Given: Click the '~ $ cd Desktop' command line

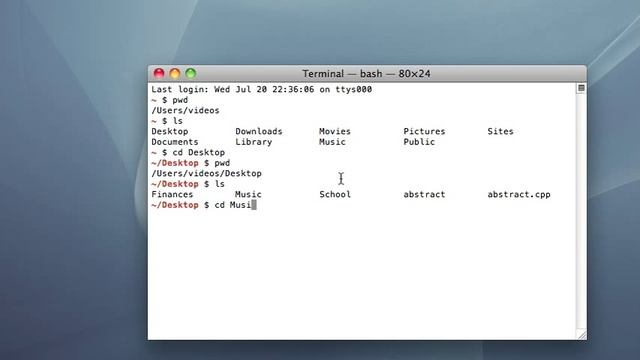Looking at the screenshot, I should click(188, 153).
